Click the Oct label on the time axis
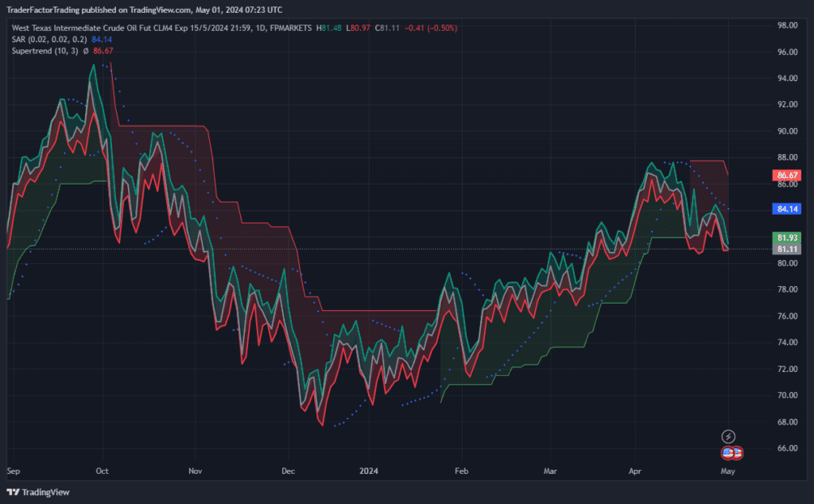The height and width of the screenshot is (504, 814). click(x=103, y=471)
